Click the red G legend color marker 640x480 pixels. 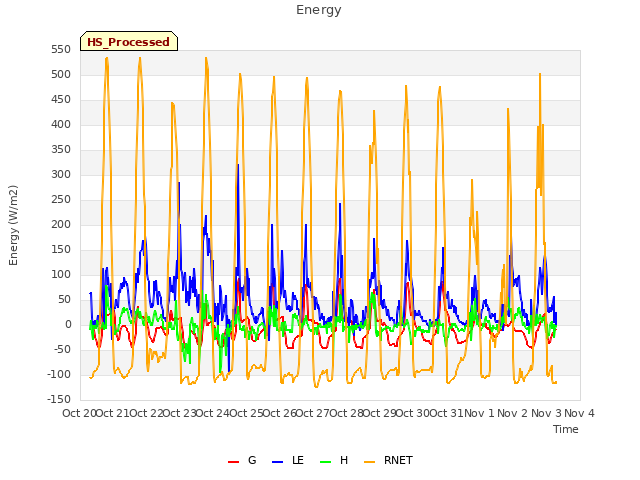click(x=233, y=462)
